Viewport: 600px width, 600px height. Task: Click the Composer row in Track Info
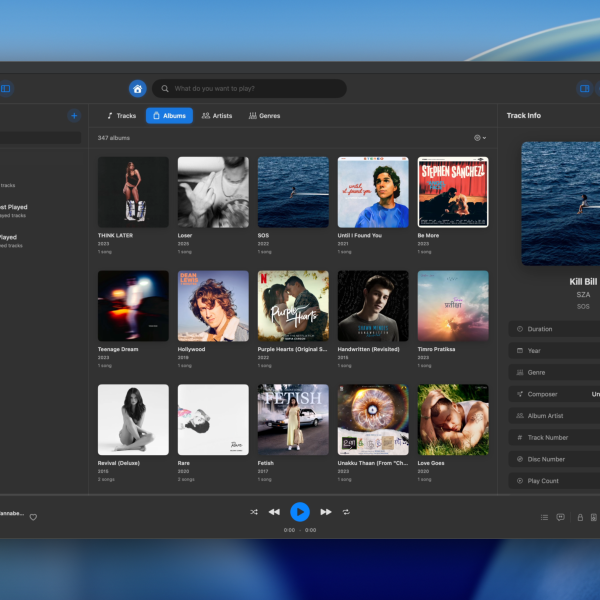[554, 394]
